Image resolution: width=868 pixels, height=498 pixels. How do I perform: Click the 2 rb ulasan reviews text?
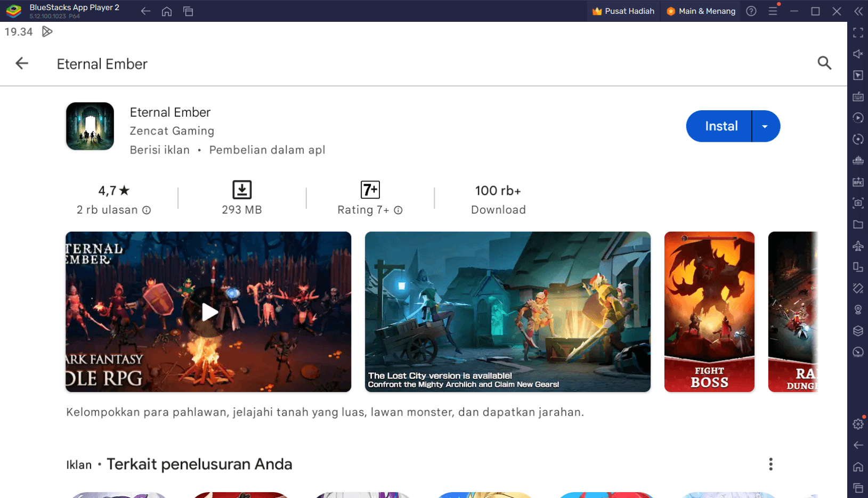[x=107, y=210]
